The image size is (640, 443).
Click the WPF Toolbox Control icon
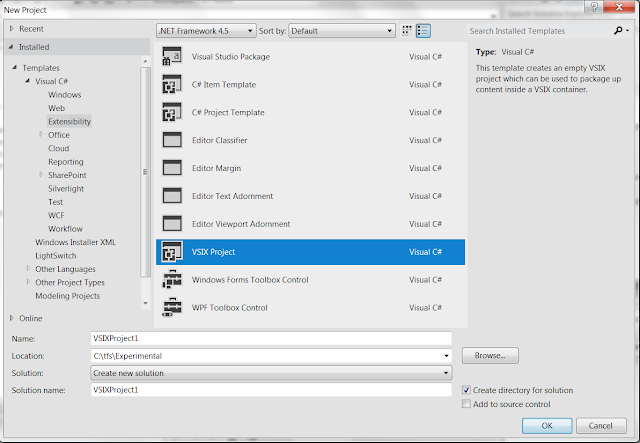pos(172,307)
